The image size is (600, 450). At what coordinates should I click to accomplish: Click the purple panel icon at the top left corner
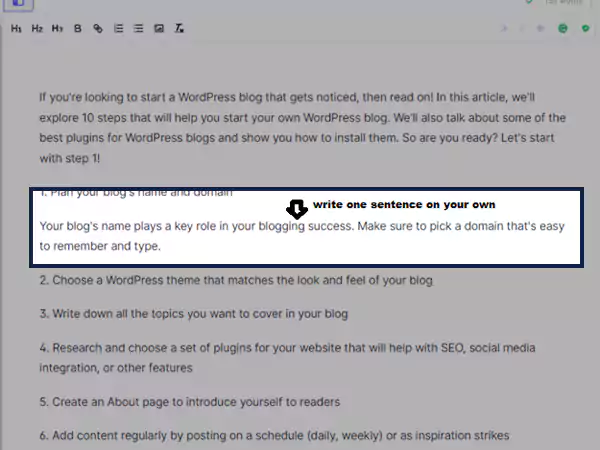pyautogui.click(x=18, y=4)
